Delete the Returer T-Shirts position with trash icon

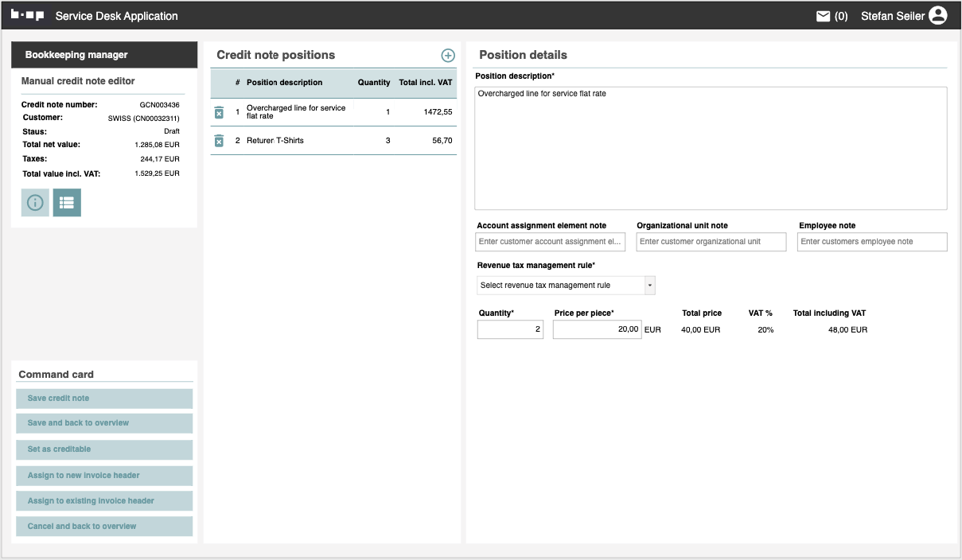click(x=219, y=141)
